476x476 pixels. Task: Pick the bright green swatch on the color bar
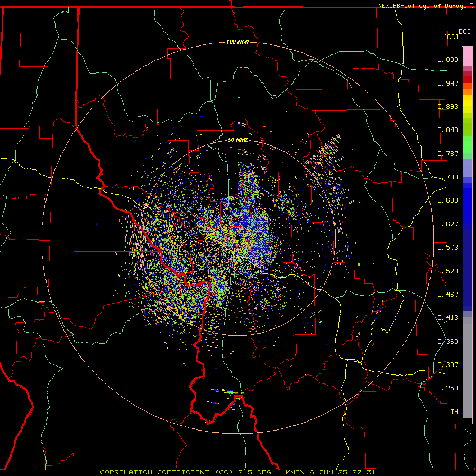[467, 144]
